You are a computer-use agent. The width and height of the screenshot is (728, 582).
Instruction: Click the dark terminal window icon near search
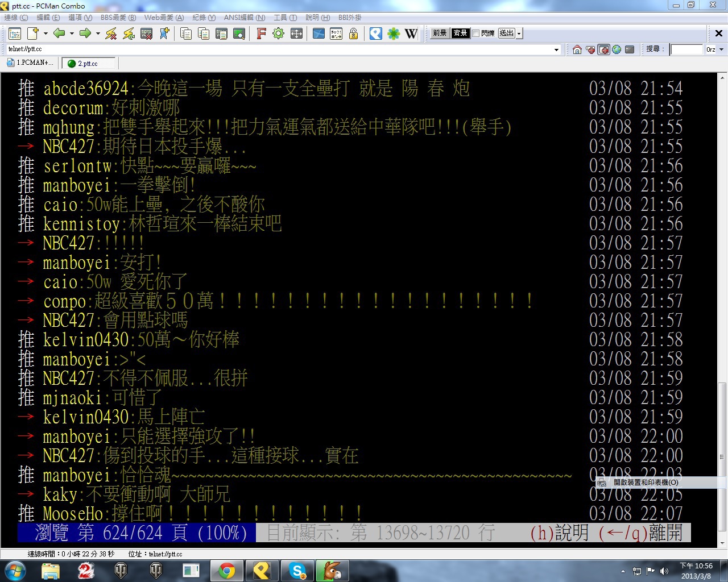(630, 49)
